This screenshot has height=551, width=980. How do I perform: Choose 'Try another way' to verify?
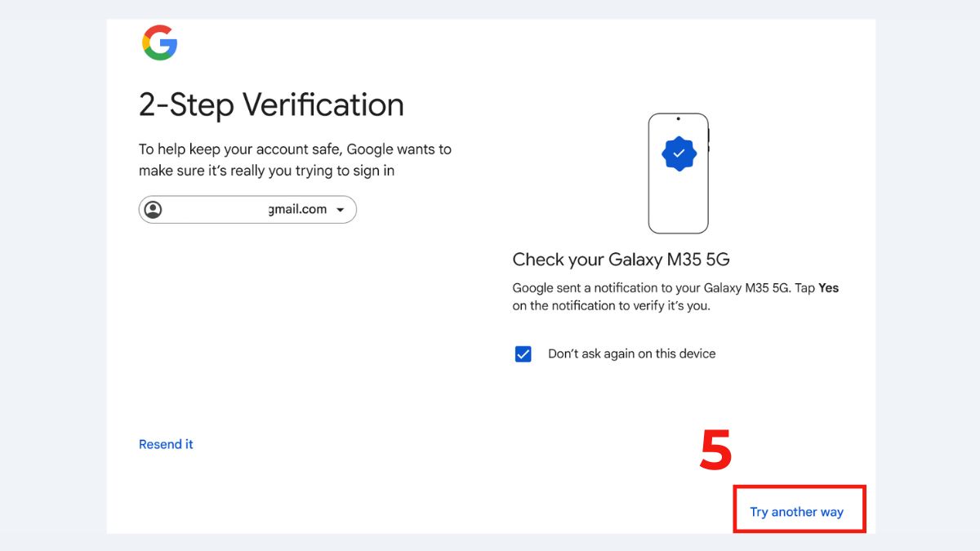coord(796,511)
